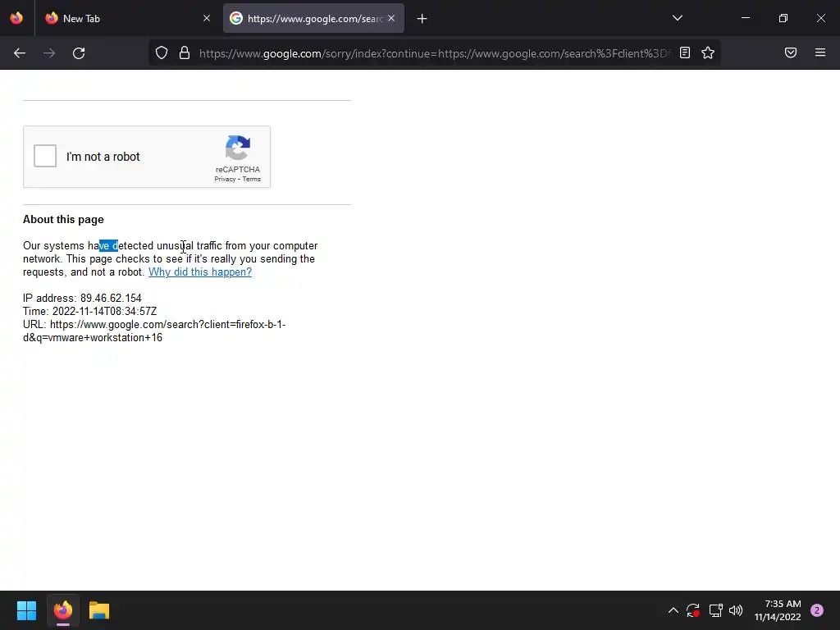Expand the list all tabs dropdown
The height and width of the screenshot is (630, 840).
point(678,18)
